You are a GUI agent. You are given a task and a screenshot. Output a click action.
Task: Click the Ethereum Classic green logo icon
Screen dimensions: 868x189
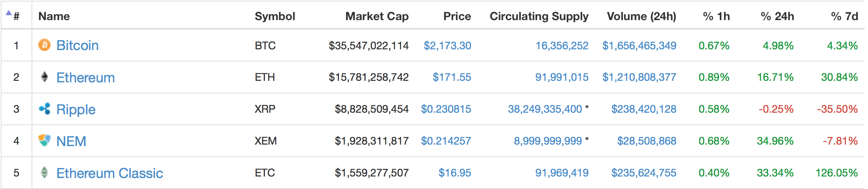pos(44,173)
